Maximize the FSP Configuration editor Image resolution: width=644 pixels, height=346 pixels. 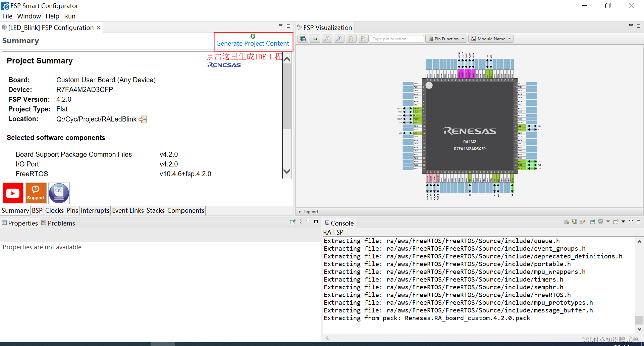(288, 26)
